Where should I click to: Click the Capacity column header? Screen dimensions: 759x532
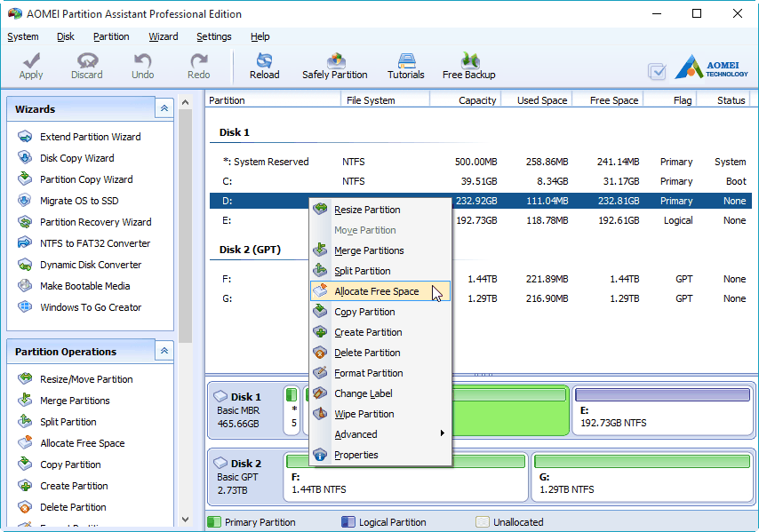click(x=476, y=100)
